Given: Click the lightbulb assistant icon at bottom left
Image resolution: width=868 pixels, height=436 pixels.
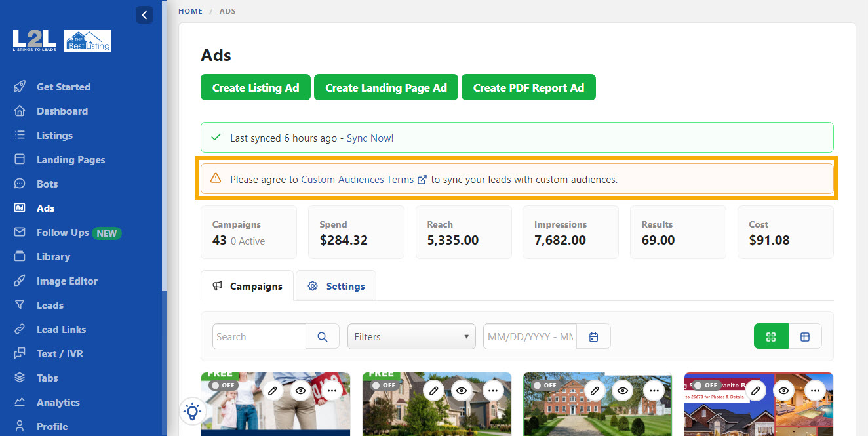Looking at the screenshot, I should click(x=193, y=411).
